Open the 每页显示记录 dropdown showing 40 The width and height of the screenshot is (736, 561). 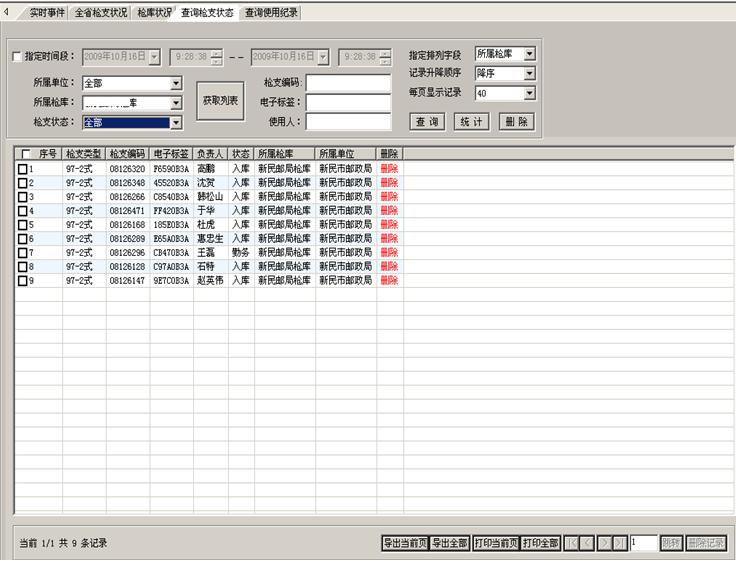pyautogui.click(x=529, y=94)
